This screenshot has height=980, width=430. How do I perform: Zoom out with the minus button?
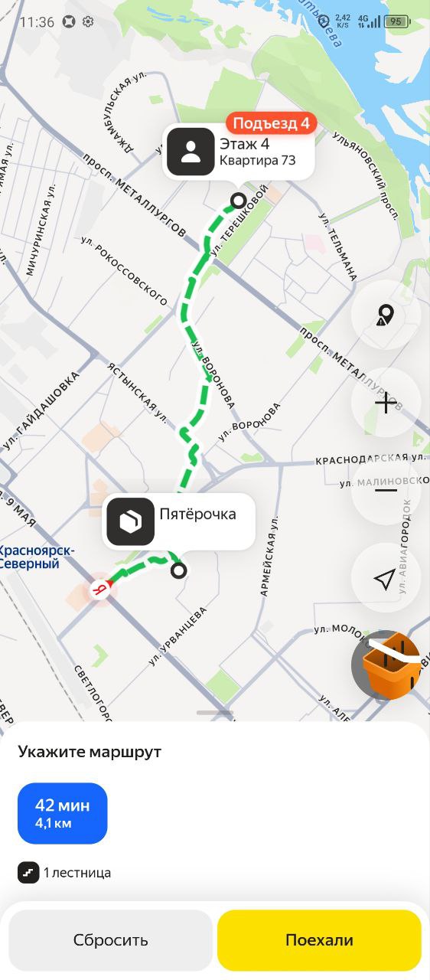pyautogui.click(x=386, y=490)
